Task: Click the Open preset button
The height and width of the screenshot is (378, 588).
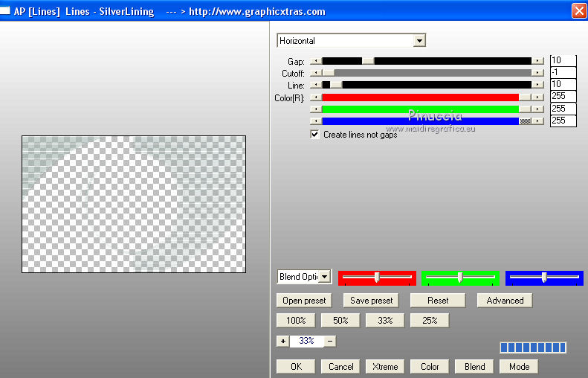Action: 304,301
